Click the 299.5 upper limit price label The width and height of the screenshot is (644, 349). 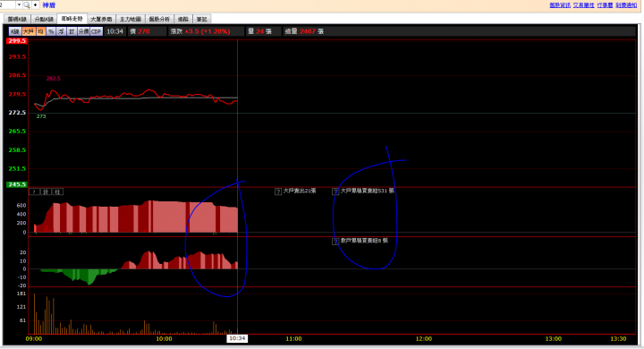pyautogui.click(x=17, y=41)
